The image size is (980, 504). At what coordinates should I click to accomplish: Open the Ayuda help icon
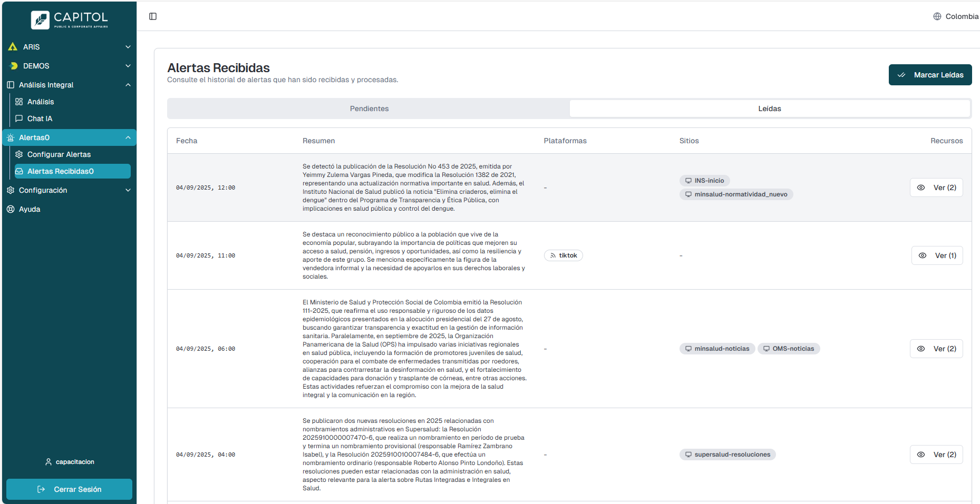[11, 209]
